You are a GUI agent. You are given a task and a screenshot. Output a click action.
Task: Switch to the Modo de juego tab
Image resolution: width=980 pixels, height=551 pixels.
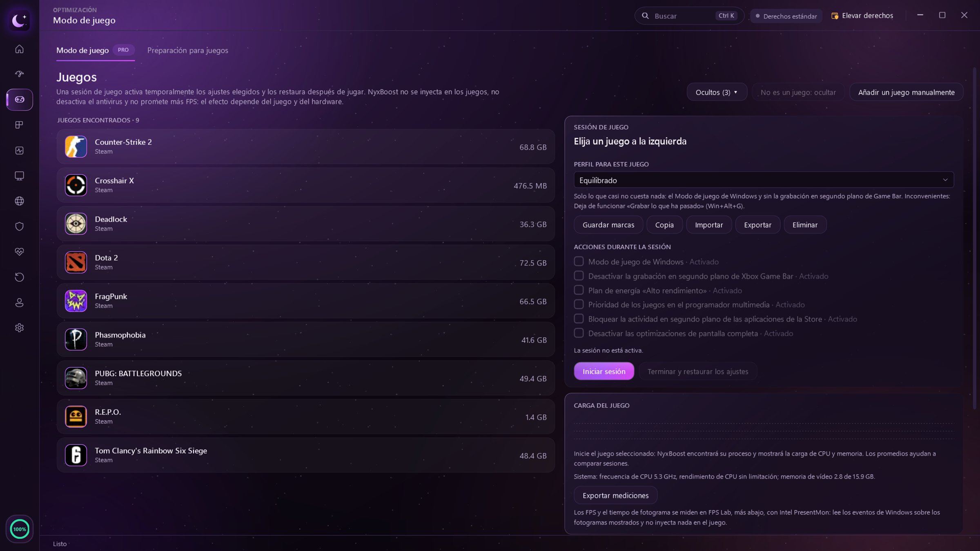95,50
